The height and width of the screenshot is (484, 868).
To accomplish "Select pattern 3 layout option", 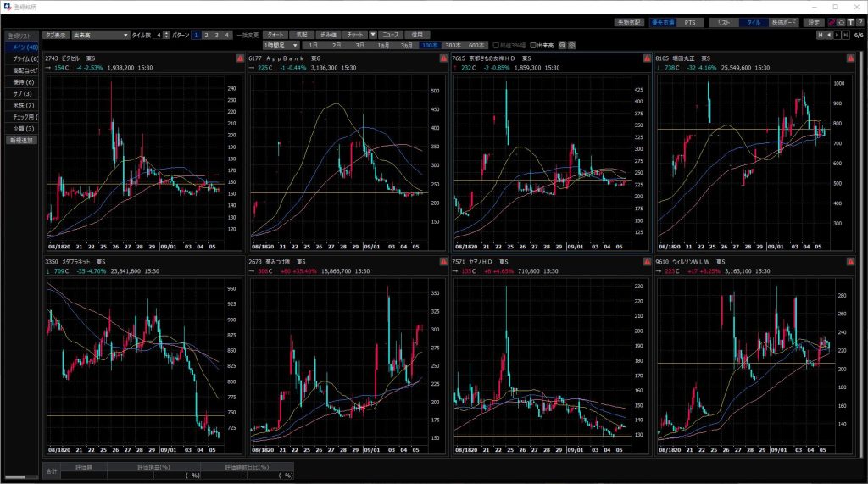I will pyautogui.click(x=217, y=35).
